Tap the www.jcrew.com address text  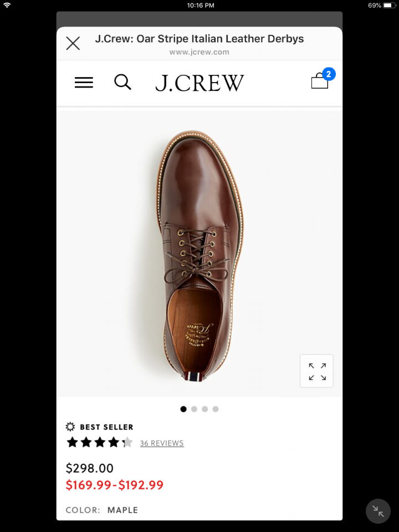click(x=199, y=52)
